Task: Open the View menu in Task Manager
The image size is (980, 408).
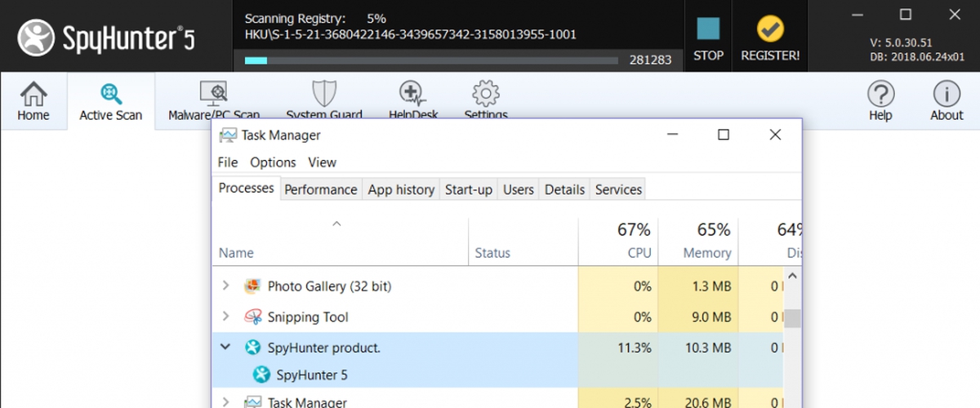Action: tap(322, 162)
